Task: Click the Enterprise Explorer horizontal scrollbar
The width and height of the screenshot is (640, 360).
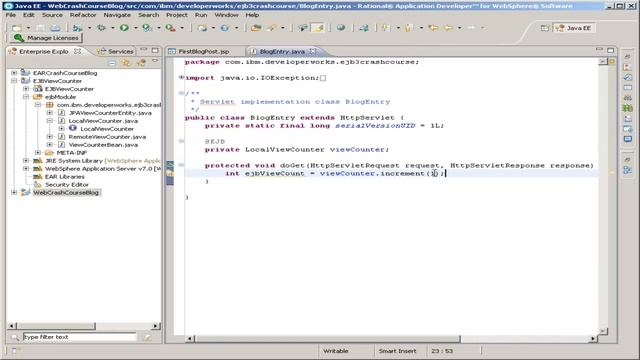Action: pyautogui.click(x=83, y=326)
